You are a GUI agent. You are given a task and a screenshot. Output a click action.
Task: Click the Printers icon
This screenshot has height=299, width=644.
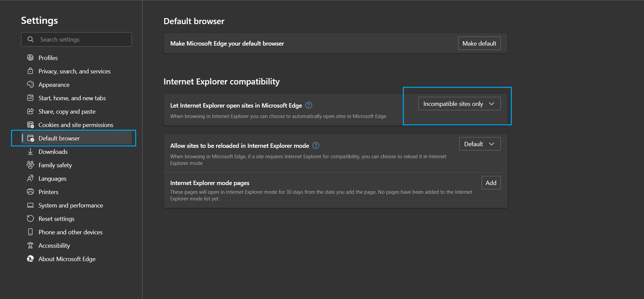pyautogui.click(x=30, y=191)
